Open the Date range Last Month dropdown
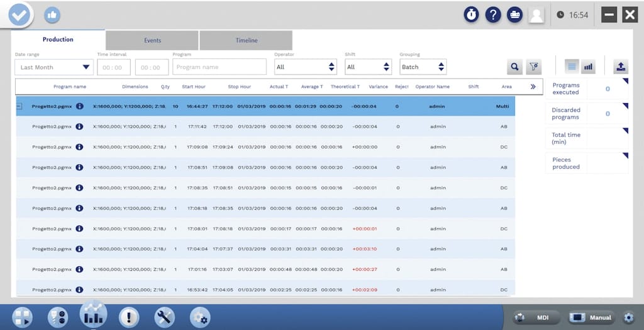 [x=55, y=67]
